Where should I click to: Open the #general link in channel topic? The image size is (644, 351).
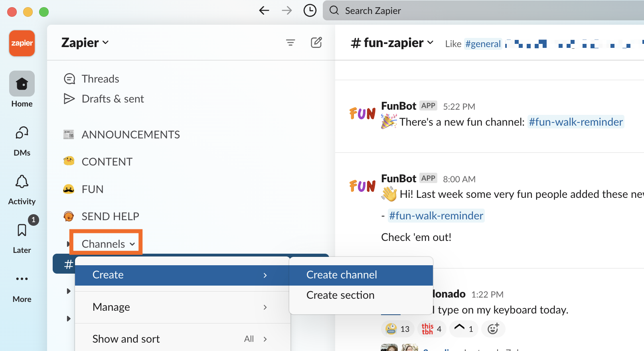(483, 44)
